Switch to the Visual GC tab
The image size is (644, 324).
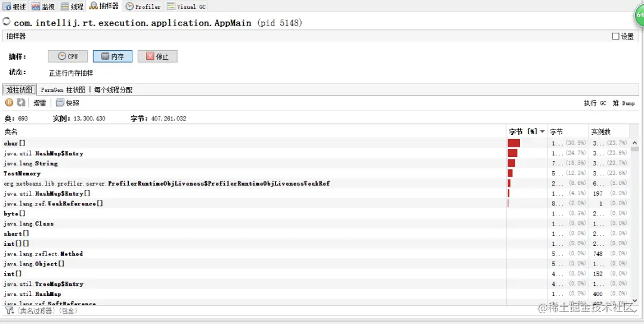pyautogui.click(x=185, y=6)
